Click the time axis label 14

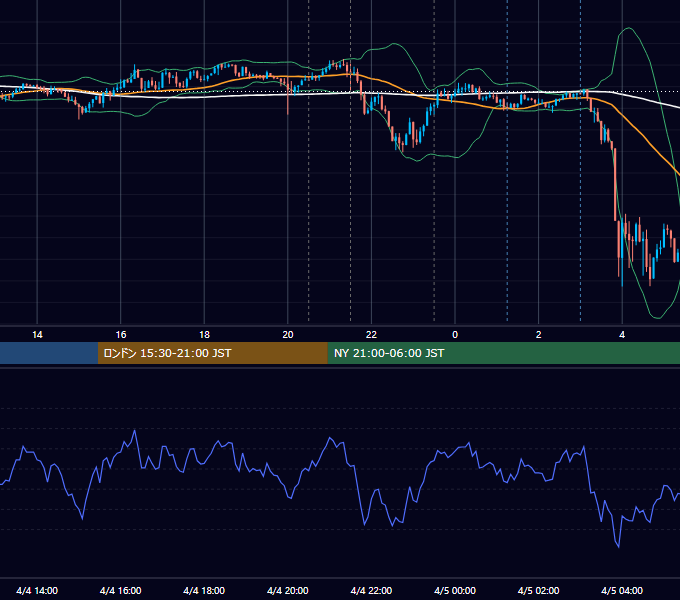tap(37, 335)
